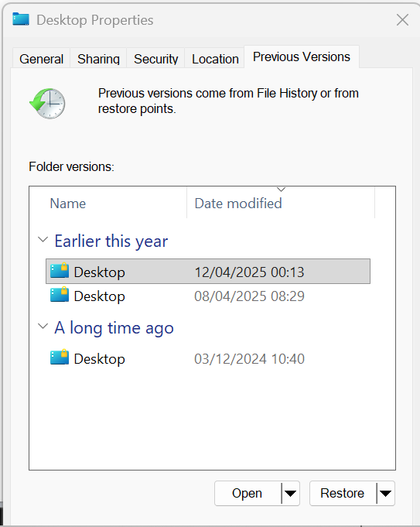This screenshot has height=527, width=420.
Task: Close the Desktop Properties dialog
Action: point(402,20)
